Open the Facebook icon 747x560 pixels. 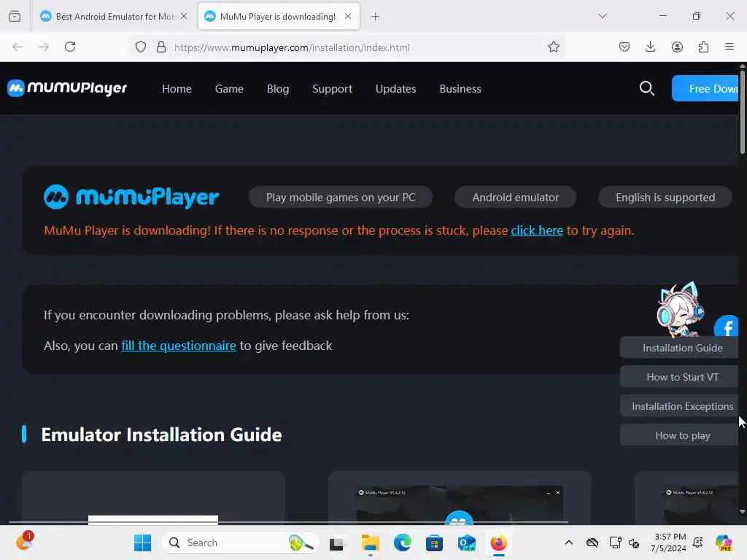[726, 327]
